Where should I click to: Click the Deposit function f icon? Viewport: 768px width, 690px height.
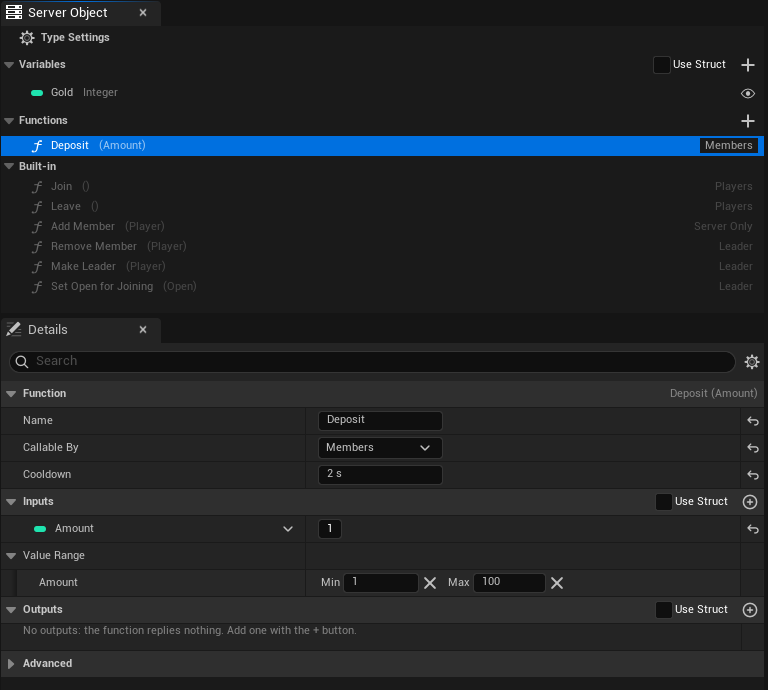coord(37,146)
